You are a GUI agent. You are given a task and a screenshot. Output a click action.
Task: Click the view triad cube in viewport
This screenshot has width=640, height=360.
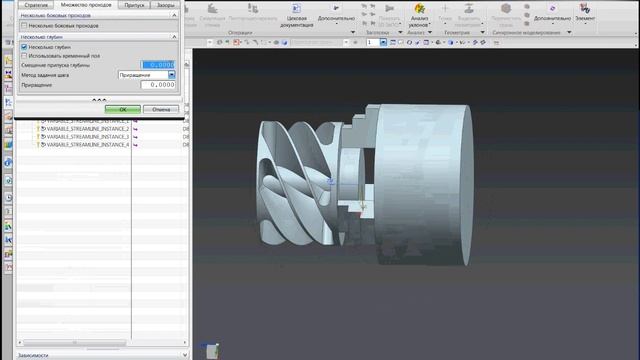211,351
